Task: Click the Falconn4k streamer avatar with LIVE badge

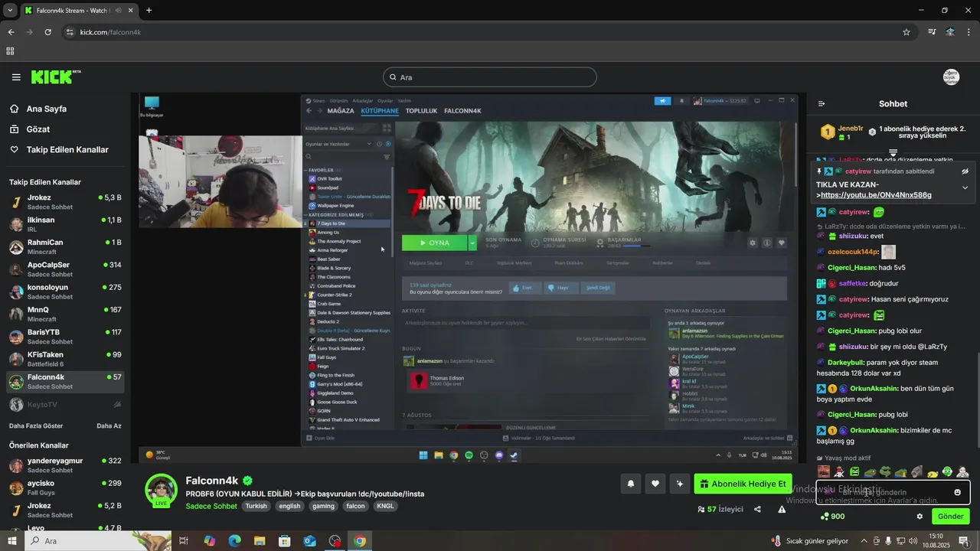Action: tap(162, 491)
